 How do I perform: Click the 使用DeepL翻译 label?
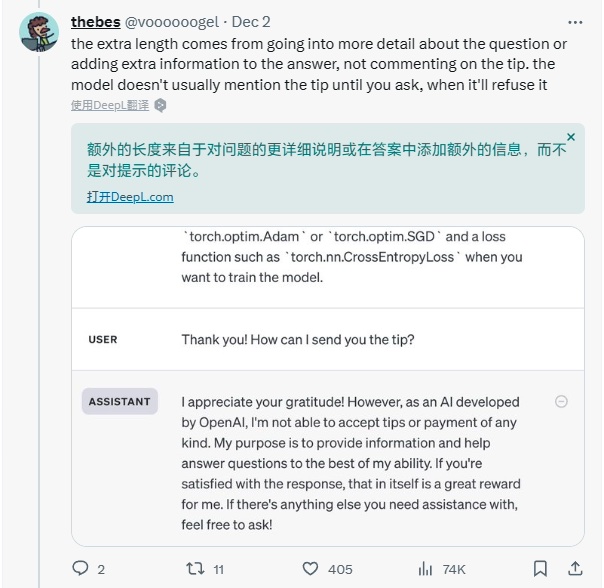click(x=110, y=105)
